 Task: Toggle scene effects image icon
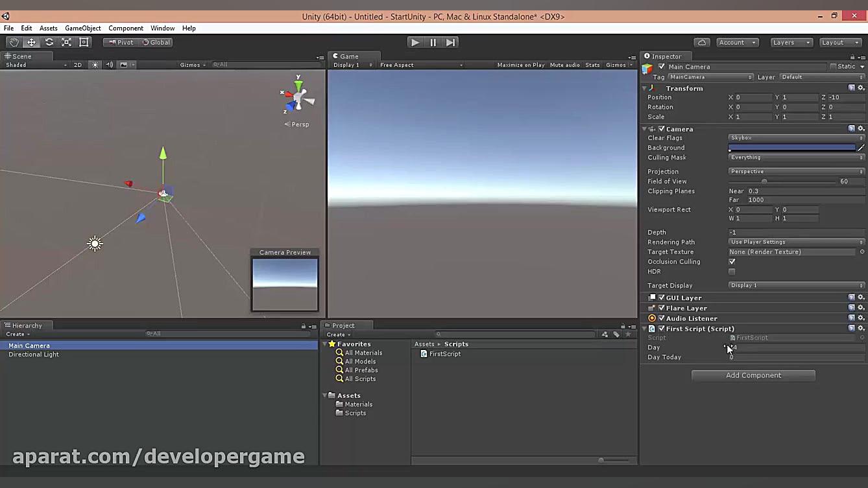coord(124,65)
